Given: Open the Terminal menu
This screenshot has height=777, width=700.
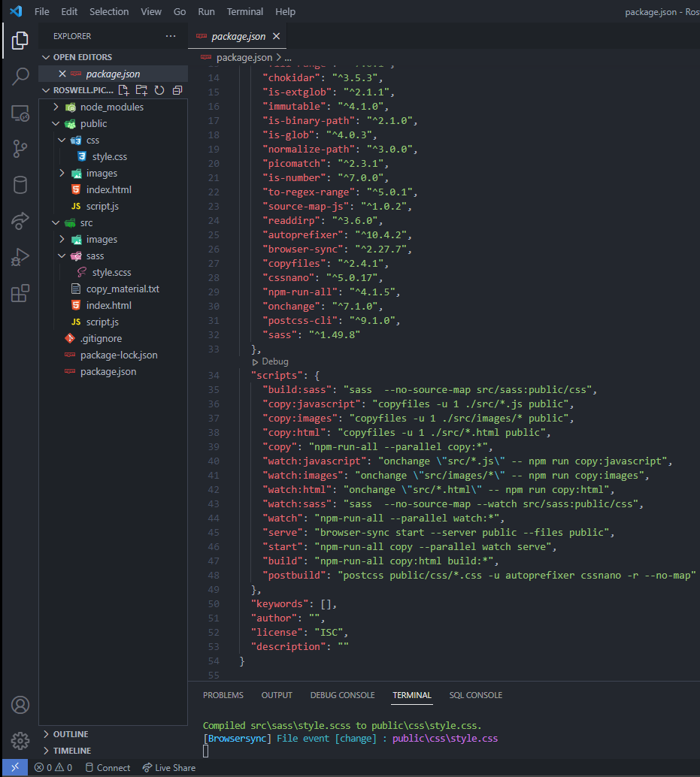Looking at the screenshot, I should coord(245,12).
